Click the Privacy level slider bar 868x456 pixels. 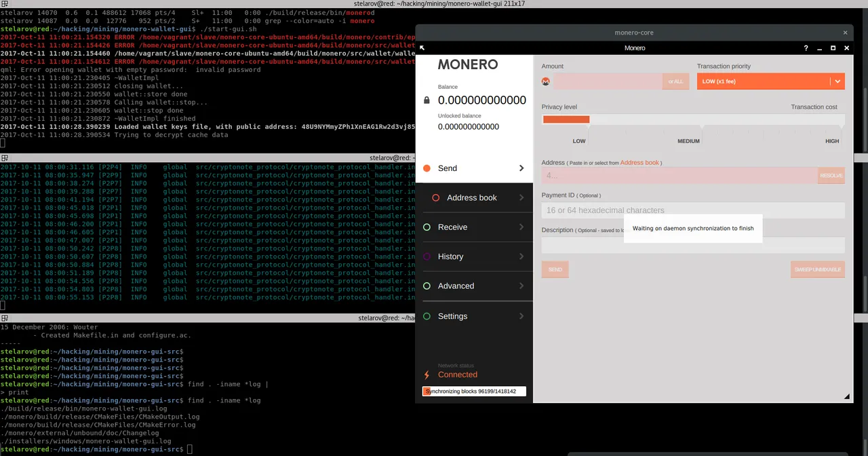pyautogui.click(x=693, y=119)
